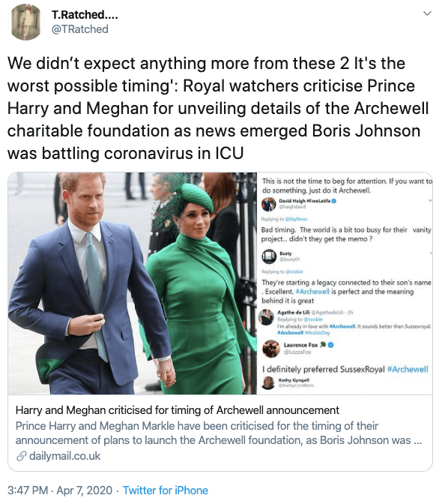The height and width of the screenshot is (504, 442).
Task: Click the dailymail.co.uk link icon
Action: tap(21, 456)
